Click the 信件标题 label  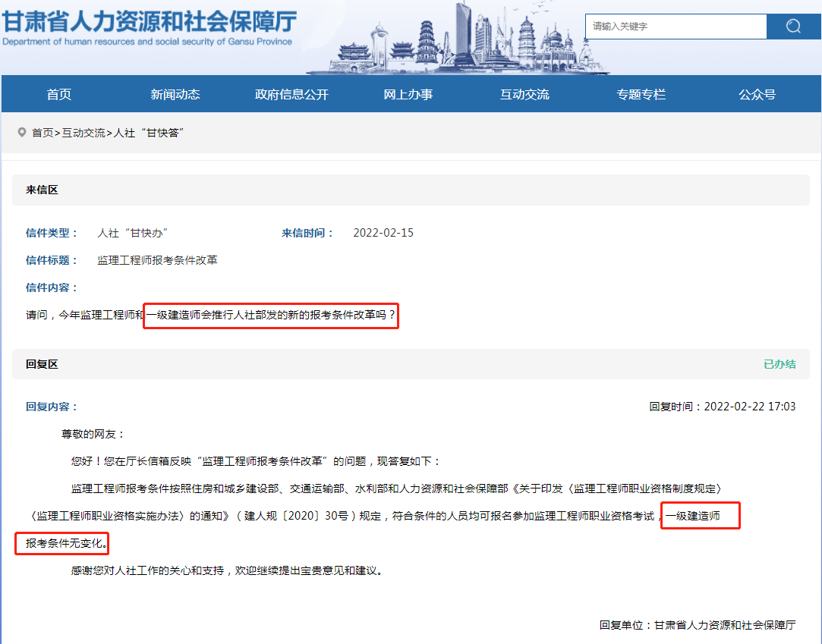tap(52, 260)
